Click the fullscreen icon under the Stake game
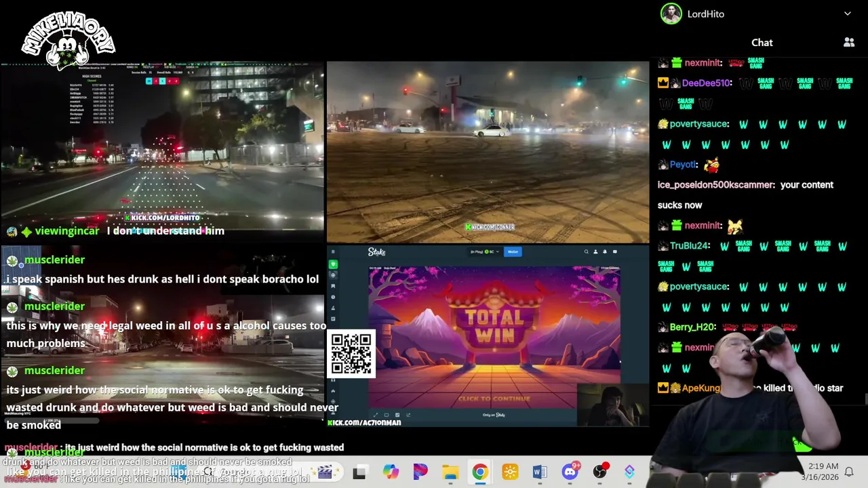The image size is (868, 488). coord(376,415)
